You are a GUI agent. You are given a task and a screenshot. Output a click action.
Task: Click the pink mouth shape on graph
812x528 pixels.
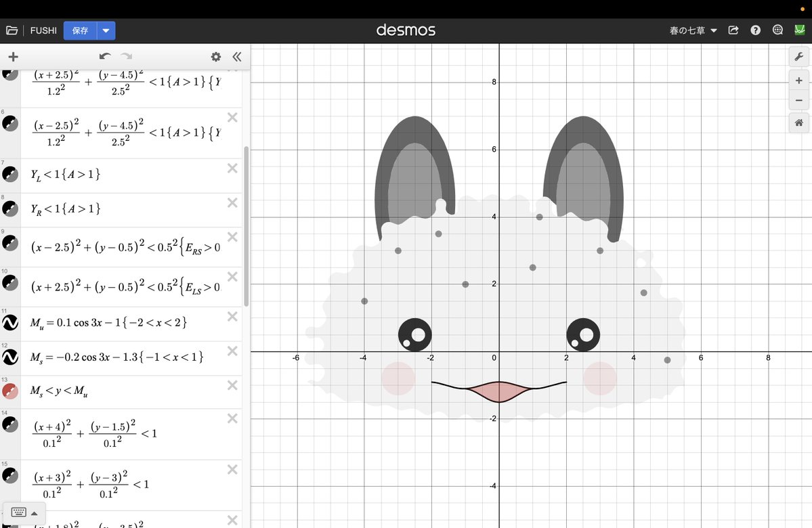point(499,392)
